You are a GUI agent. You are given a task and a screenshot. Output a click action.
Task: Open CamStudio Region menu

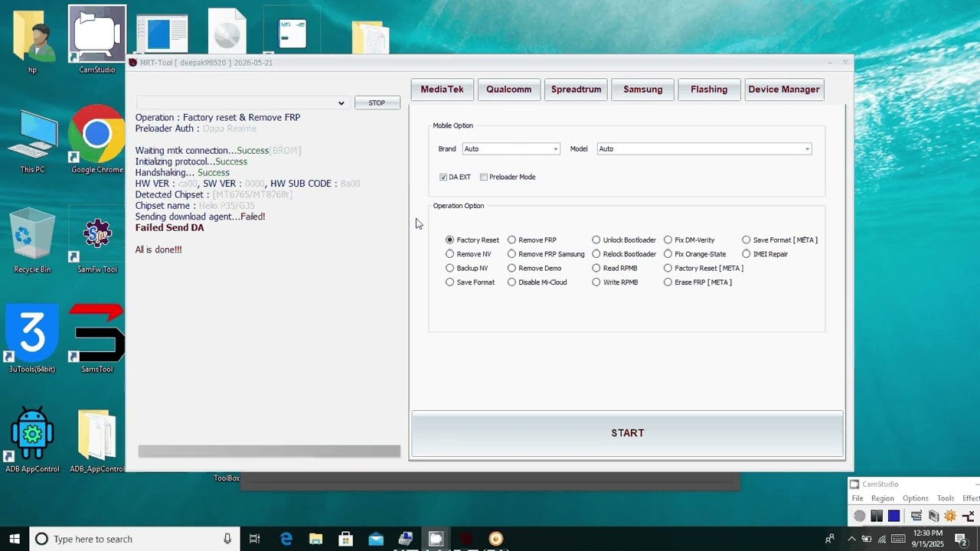tap(883, 498)
